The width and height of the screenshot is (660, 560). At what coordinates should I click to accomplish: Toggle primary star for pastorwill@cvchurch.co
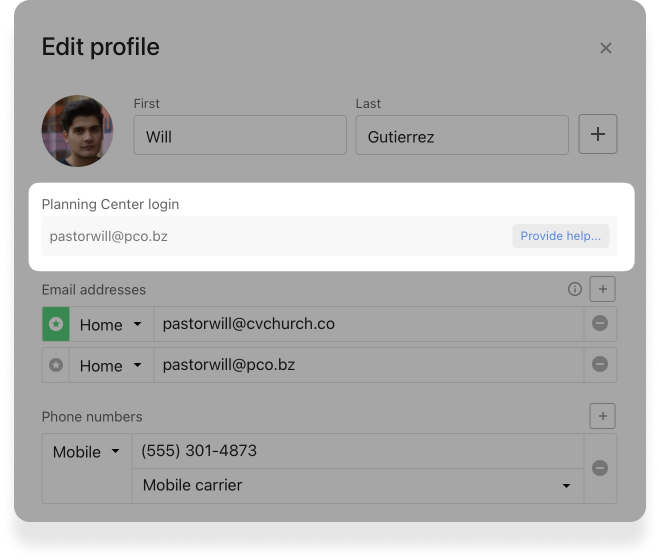click(56, 325)
